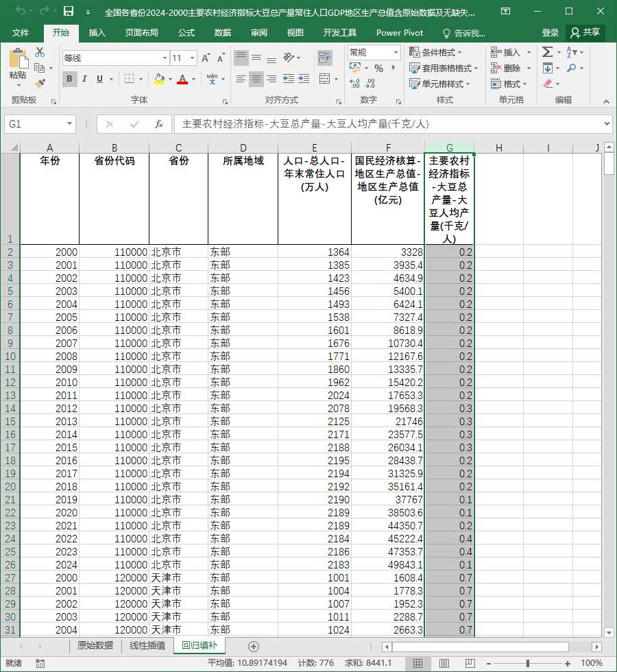Toggle Wrap Text button
The image size is (617, 672).
[x=325, y=57]
